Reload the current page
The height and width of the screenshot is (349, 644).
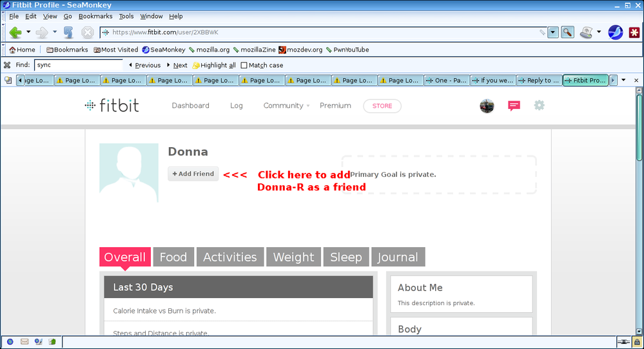tap(68, 32)
